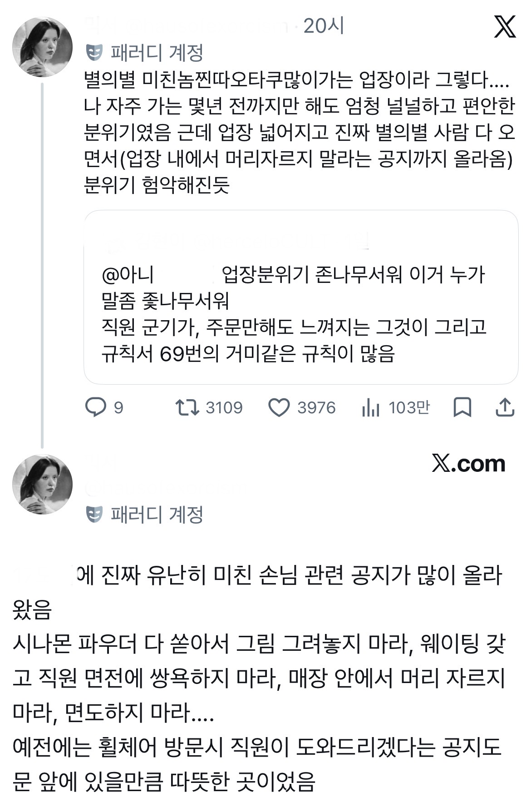531x812 pixels.
Task: Click the @아니 mention in quoted tweet
Action: coord(128,275)
